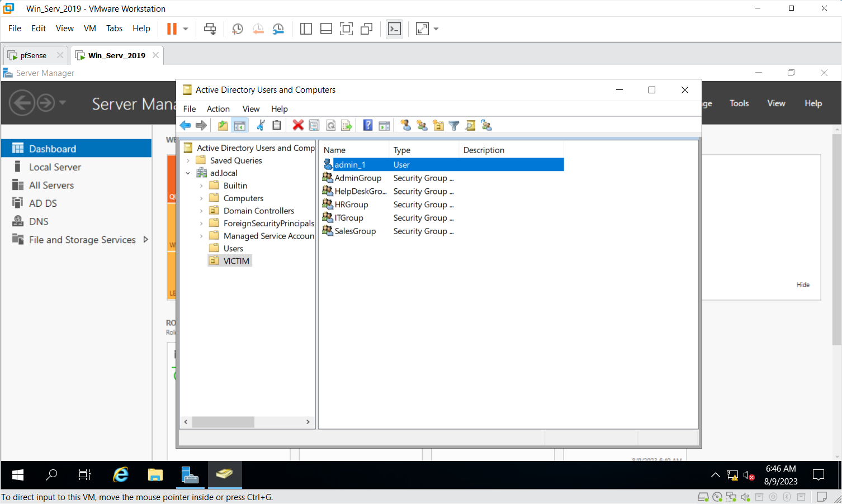Open VMware console view button
842x504 pixels.
coord(394,28)
